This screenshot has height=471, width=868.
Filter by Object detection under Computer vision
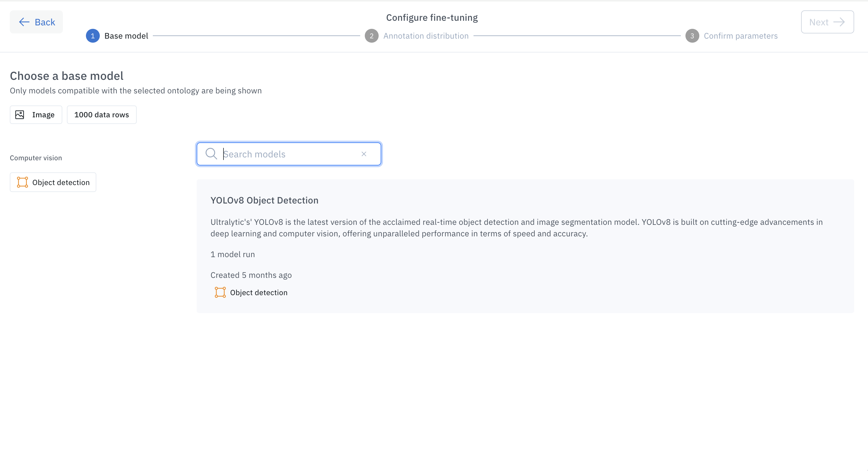pos(53,182)
